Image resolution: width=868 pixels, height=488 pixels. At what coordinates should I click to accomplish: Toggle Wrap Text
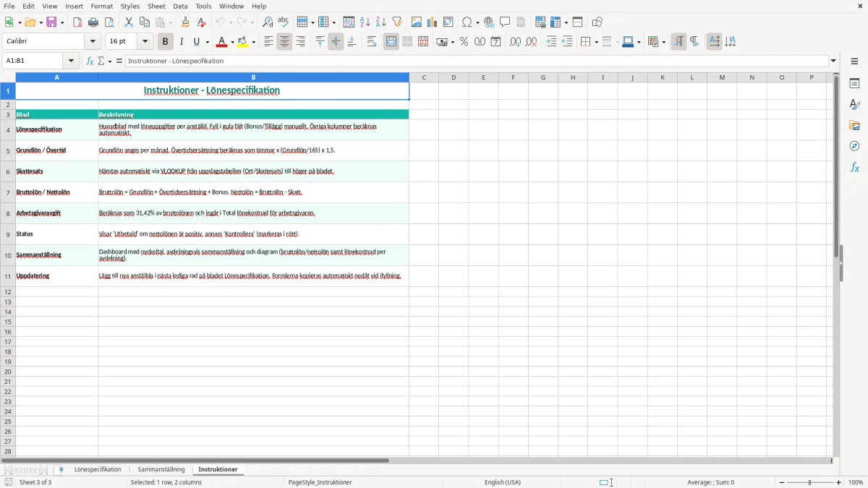coord(372,42)
